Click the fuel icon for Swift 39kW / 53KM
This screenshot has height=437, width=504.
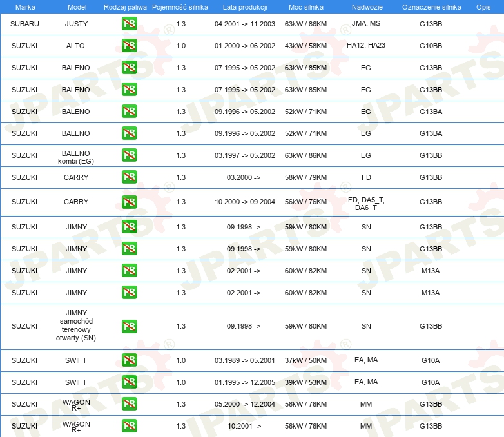[x=129, y=382]
